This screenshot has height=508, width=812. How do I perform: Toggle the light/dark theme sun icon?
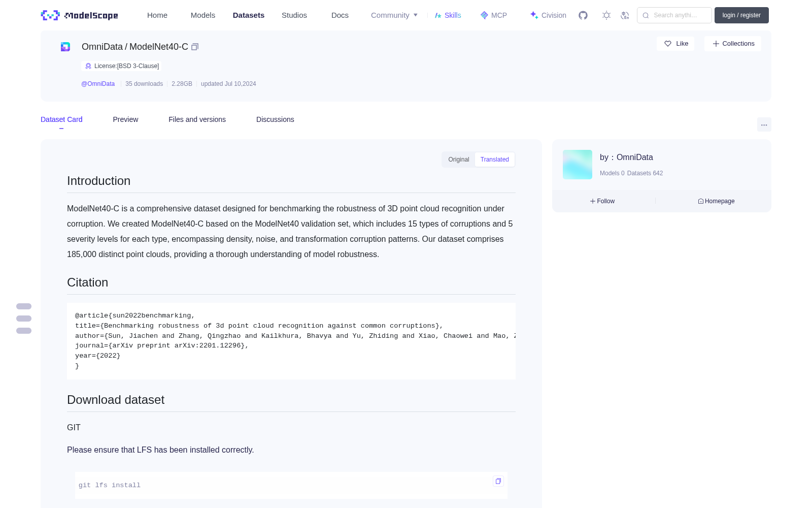pyautogui.click(x=606, y=15)
